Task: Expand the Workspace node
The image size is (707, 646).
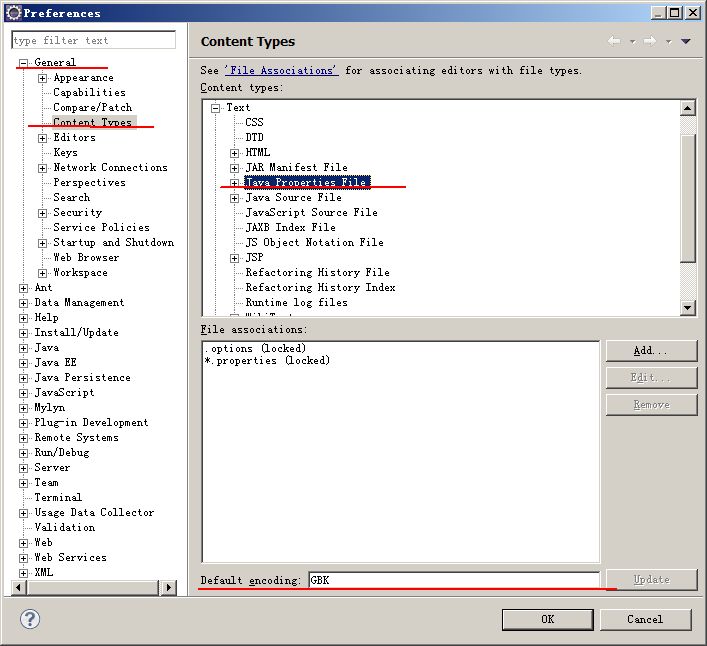Action: coord(42,273)
